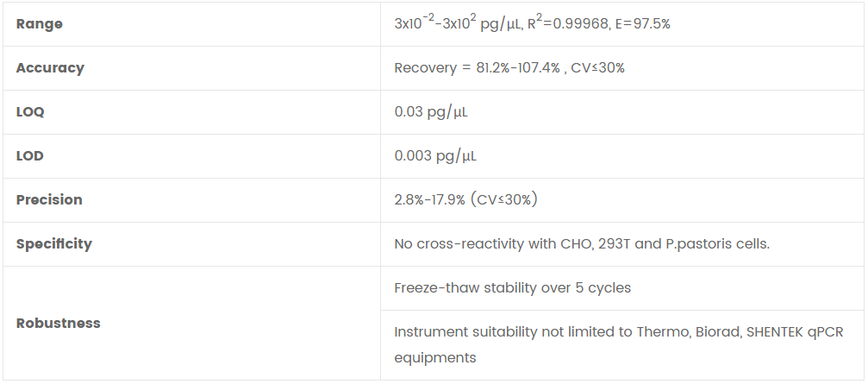
Task: Select the 2.8%-17.9% precision value
Action: point(429,200)
